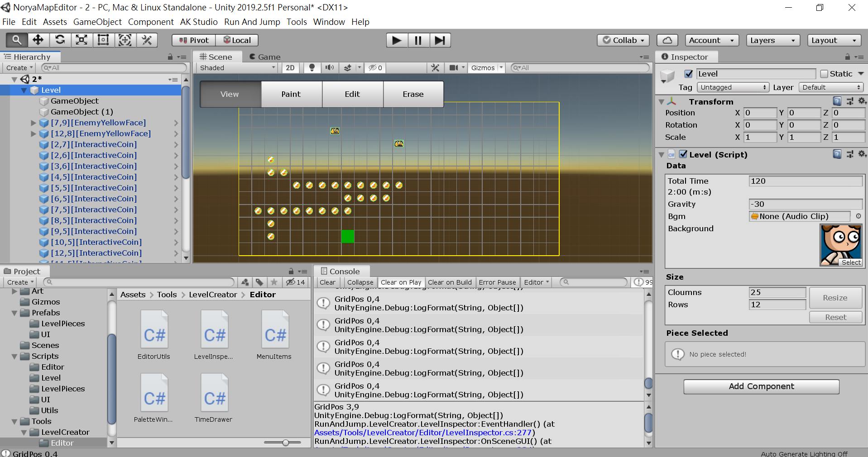868x457 pixels.
Task: Open Unity cloud services panel
Action: pyautogui.click(x=667, y=40)
